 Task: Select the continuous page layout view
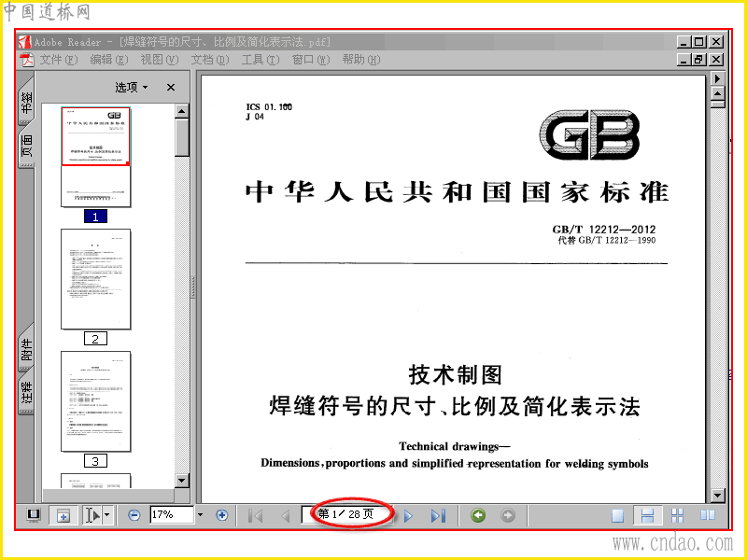pyautogui.click(x=647, y=515)
